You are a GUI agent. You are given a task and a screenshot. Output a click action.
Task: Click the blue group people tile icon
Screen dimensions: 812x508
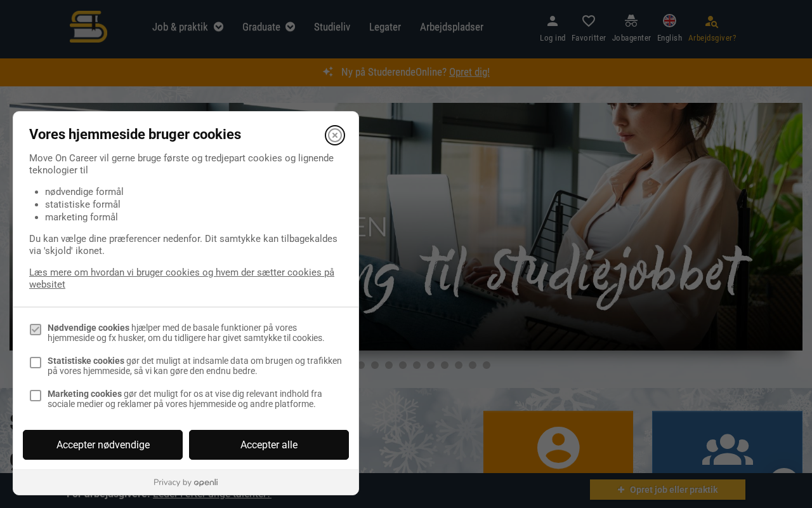coord(728,450)
